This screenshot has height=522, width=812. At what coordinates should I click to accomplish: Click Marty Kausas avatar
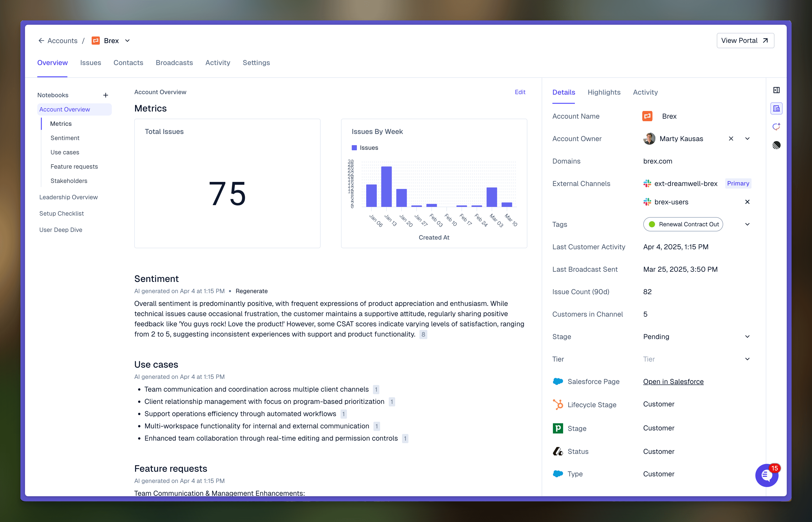pyautogui.click(x=649, y=139)
